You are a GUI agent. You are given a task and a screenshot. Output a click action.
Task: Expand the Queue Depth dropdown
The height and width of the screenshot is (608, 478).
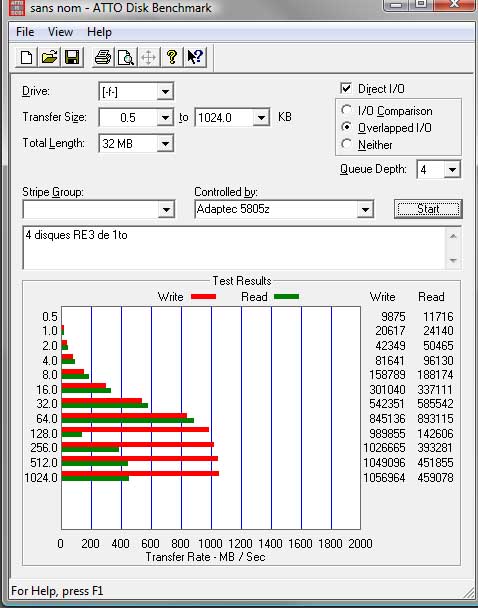(452, 169)
